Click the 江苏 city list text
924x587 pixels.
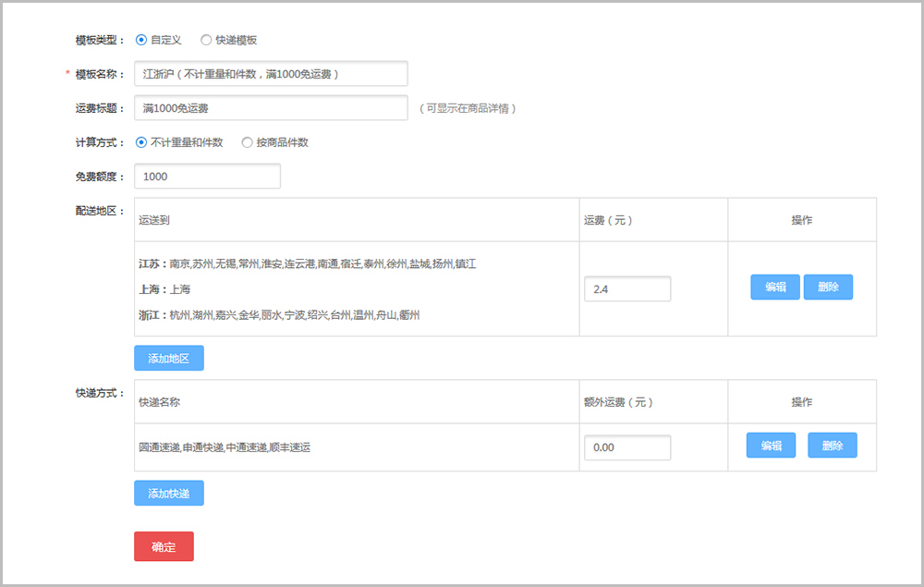tap(308, 263)
